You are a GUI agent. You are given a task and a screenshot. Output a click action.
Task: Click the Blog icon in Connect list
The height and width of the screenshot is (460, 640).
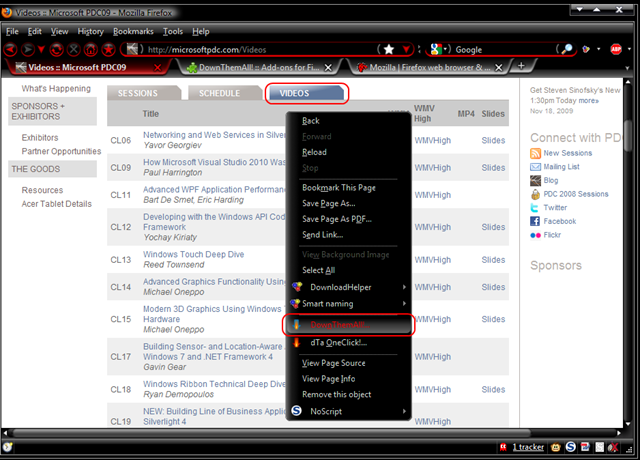535,180
